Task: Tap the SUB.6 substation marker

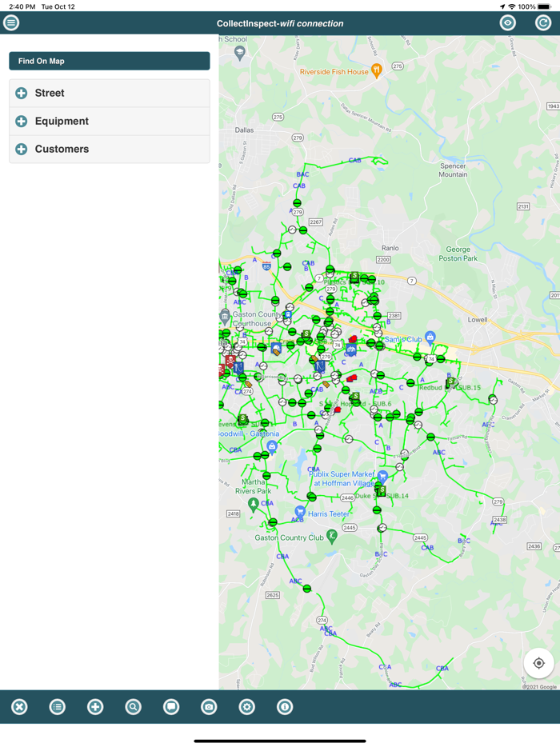Action: pos(355,397)
